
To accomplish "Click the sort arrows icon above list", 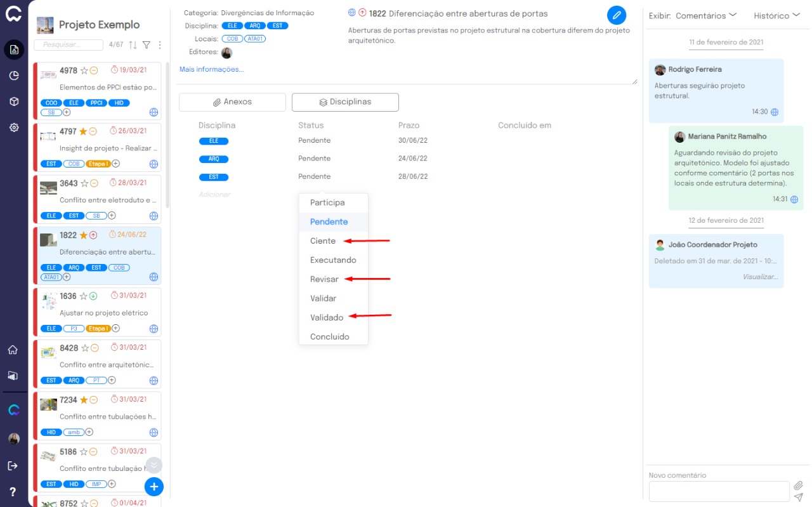I will (x=133, y=45).
